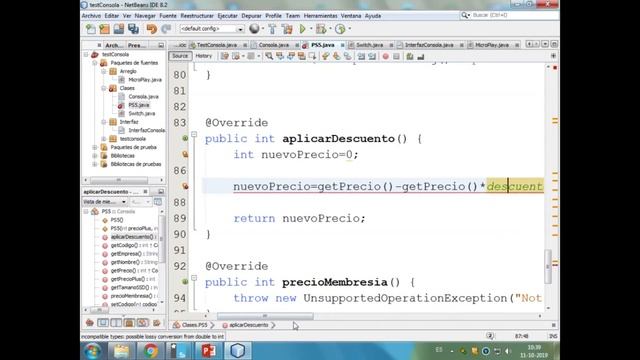Screen dimensions: 640x360
Task: Open File Explorer from the taskbar
Action: pyautogui.click(x=121, y=351)
